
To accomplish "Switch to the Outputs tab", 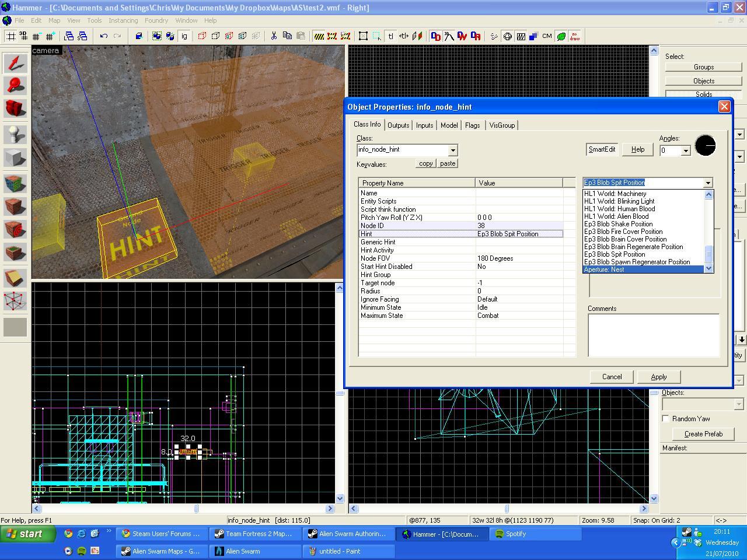I will [x=398, y=125].
